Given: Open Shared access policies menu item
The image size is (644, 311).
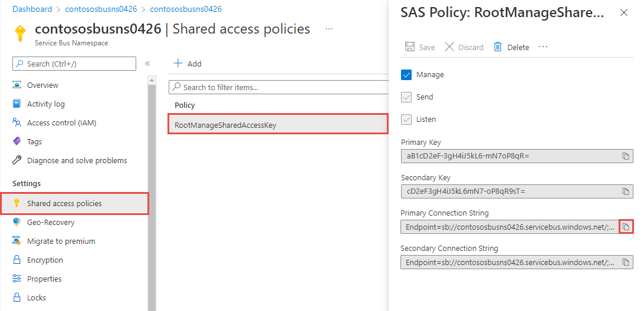Looking at the screenshot, I should (x=64, y=203).
